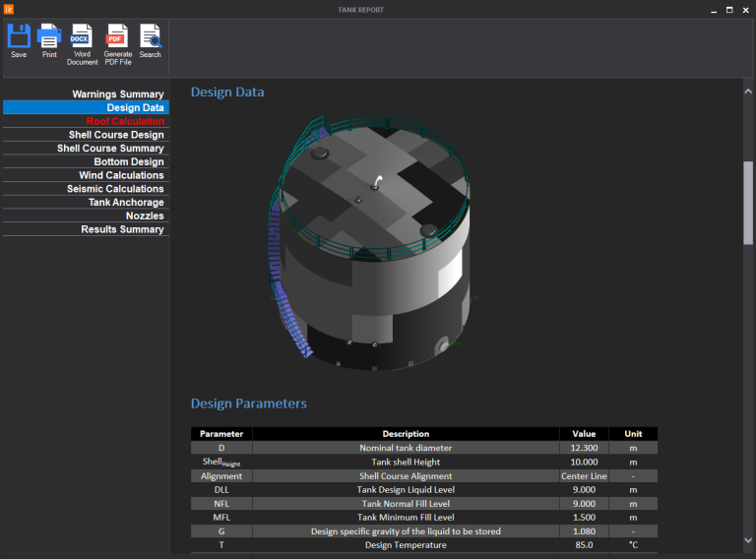Open Bottom Design section

pyautogui.click(x=86, y=161)
